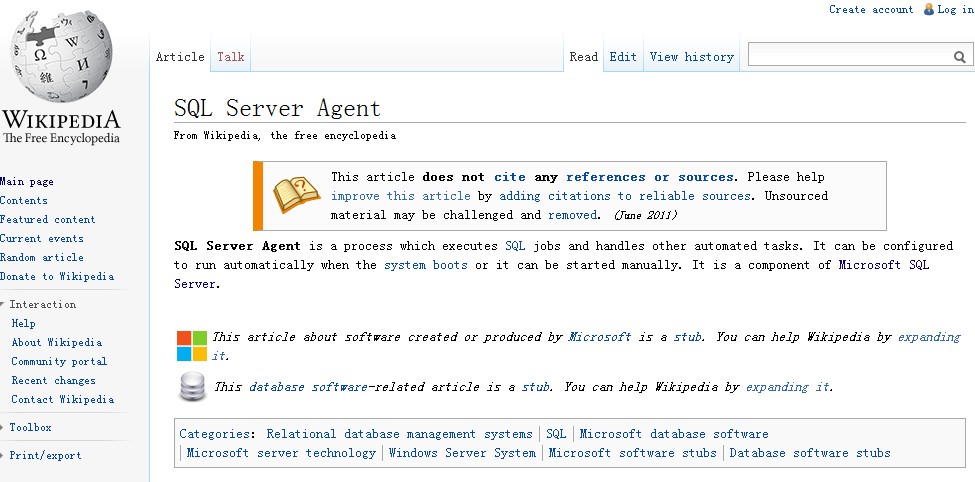Click 'improve this article' link
The height and width of the screenshot is (482, 975).
pyautogui.click(x=400, y=196)
